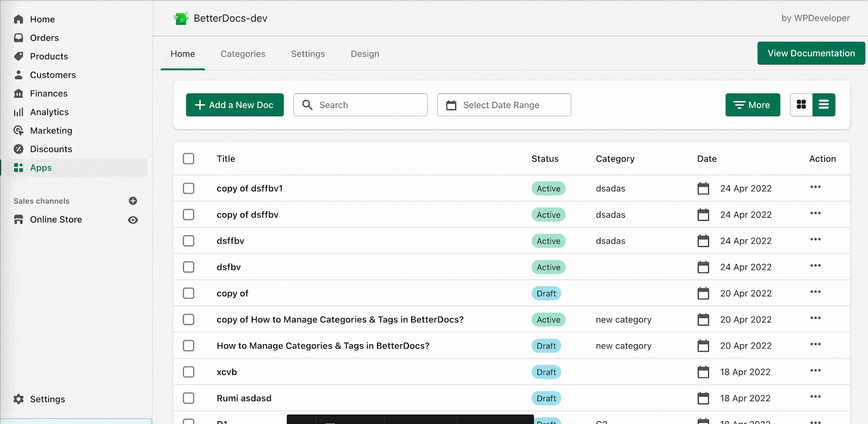868x424 pixels.
Task: Click the Draft badge in xcvb row
Action: click(x=546, y=372)
